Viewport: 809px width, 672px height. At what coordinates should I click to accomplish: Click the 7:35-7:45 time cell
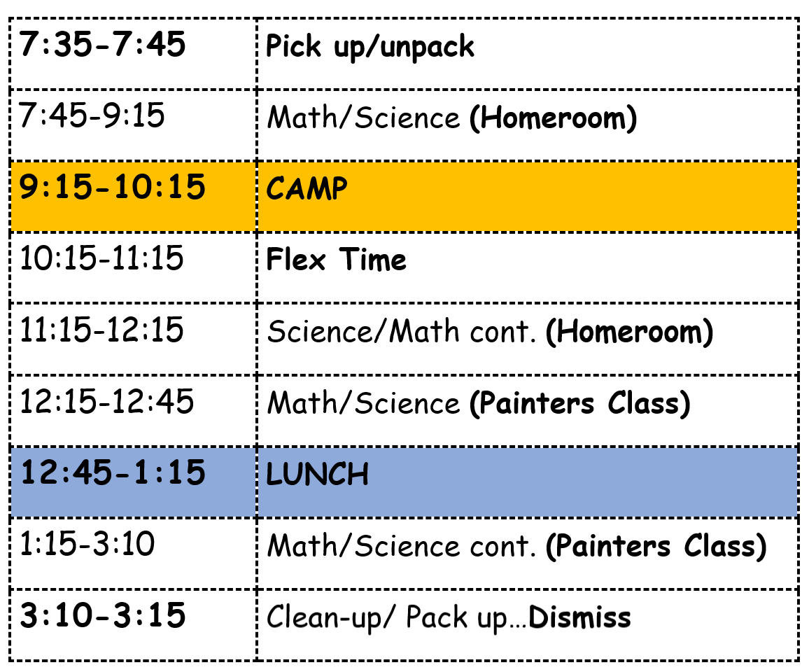(133, 54)
